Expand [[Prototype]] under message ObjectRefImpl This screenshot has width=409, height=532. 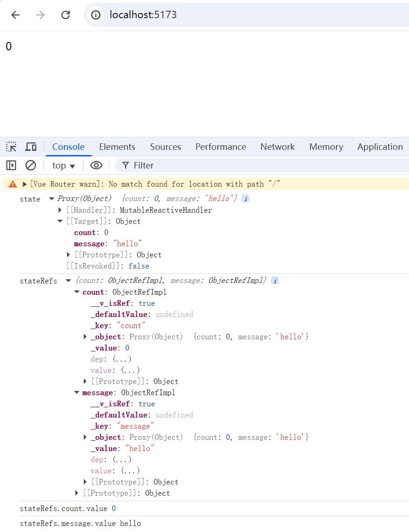(85, 482)
